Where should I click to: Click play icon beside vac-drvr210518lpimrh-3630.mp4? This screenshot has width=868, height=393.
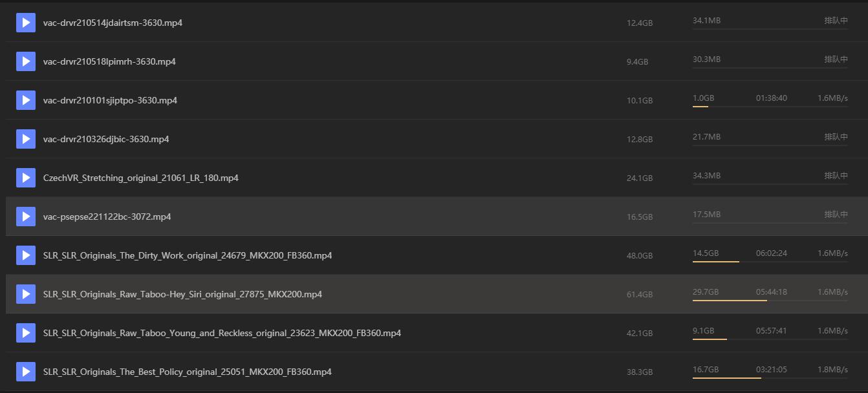pos(26,61)
